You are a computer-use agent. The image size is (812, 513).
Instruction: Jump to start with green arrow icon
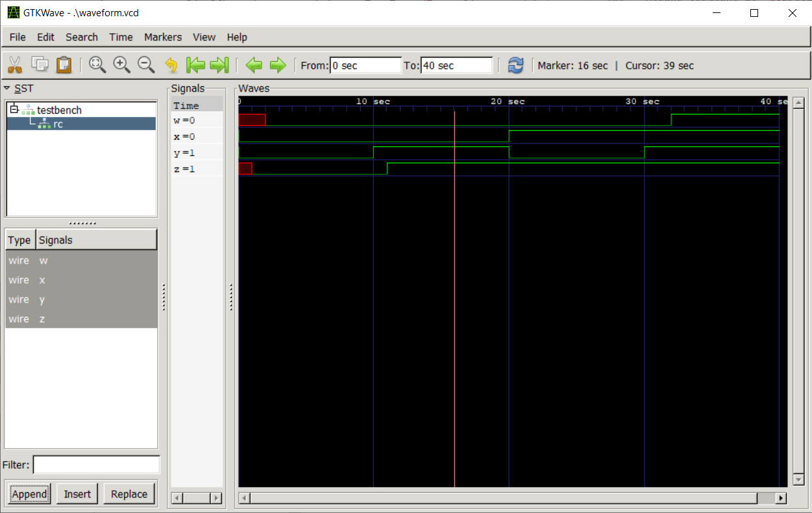195,65
